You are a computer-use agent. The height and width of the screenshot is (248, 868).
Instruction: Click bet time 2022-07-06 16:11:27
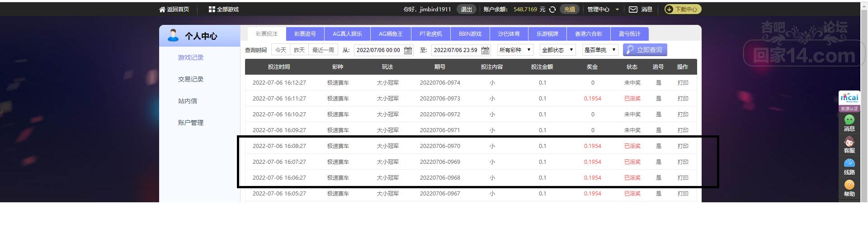279,99
